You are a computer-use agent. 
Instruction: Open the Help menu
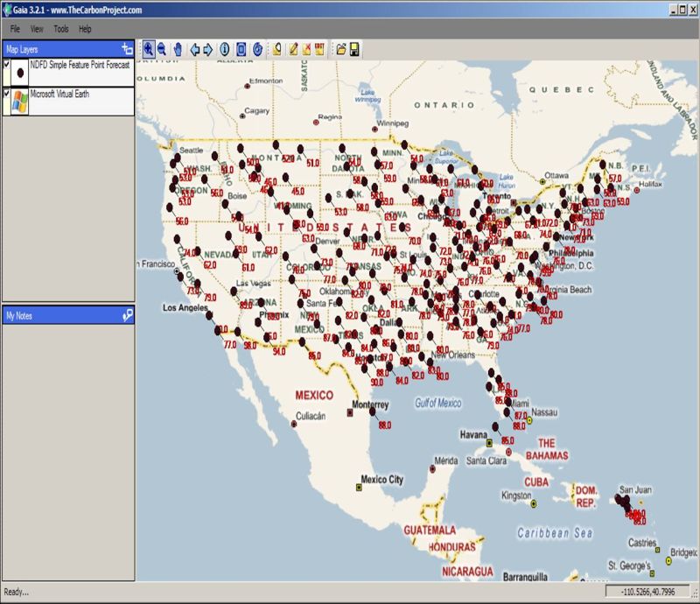pos(85,29)
